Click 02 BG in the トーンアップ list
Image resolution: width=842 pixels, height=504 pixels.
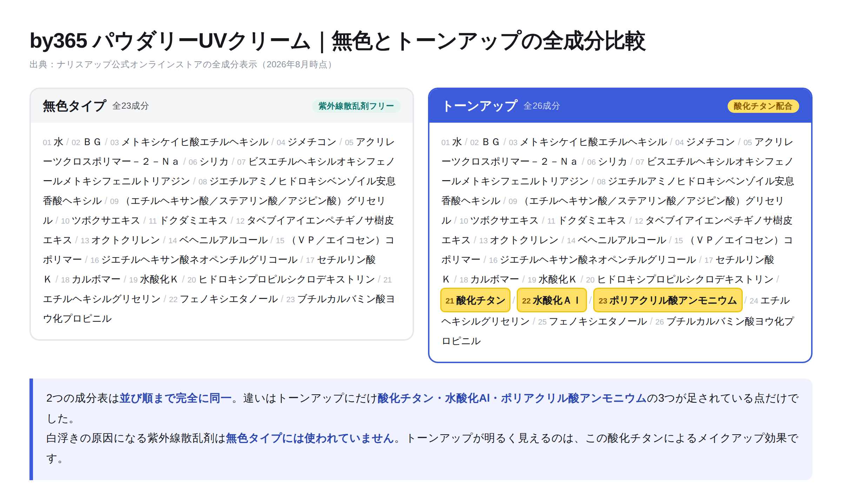[485, 142]
